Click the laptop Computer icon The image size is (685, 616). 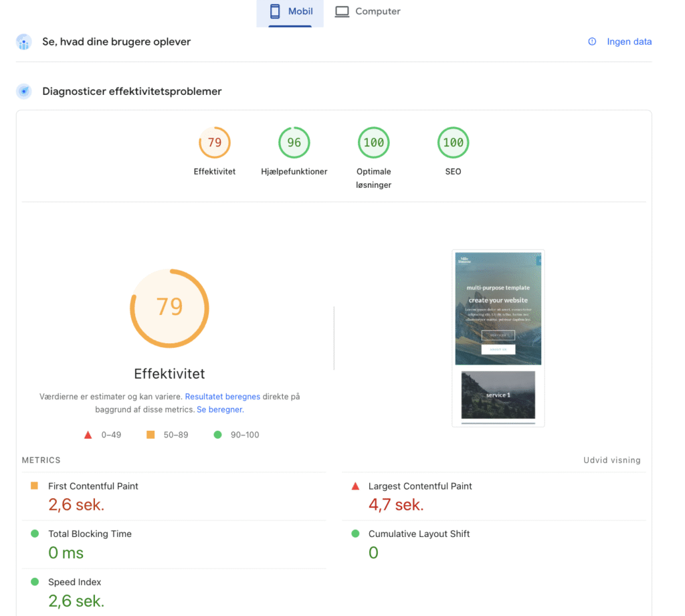click(342, 11)
